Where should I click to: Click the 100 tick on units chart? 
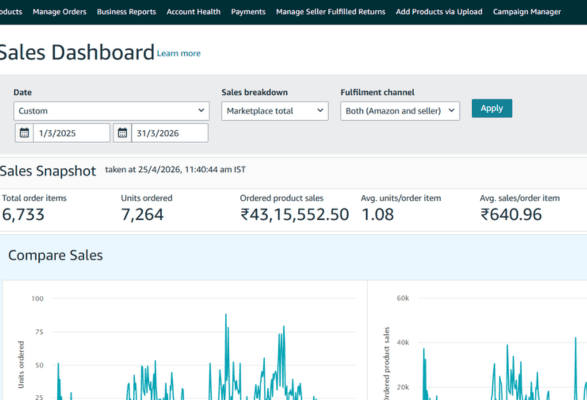coord(37,299)
